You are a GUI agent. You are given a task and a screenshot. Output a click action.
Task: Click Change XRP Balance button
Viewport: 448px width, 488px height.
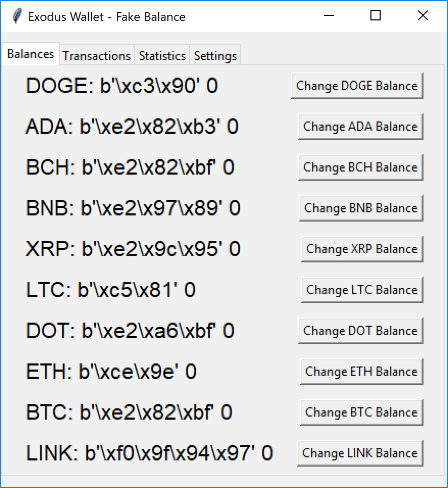(x=362, y=249)
